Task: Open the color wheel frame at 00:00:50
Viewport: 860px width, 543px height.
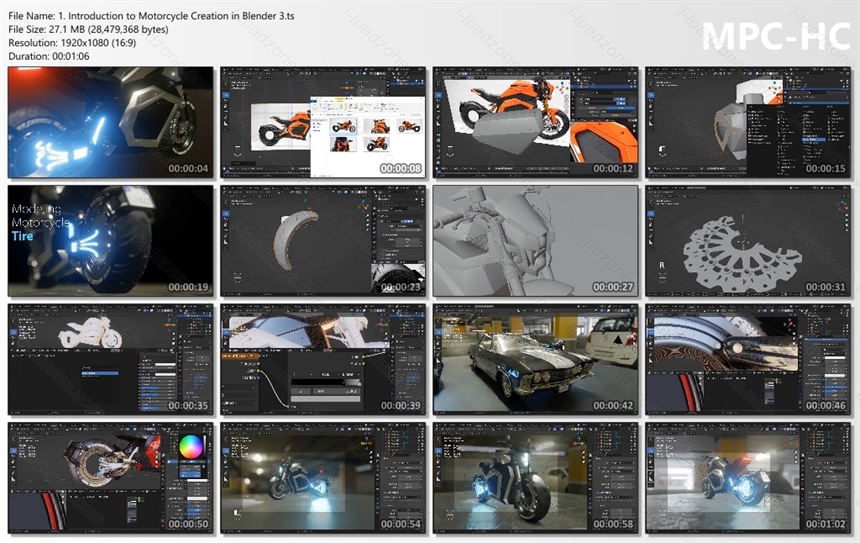Action: click(111, 478)
